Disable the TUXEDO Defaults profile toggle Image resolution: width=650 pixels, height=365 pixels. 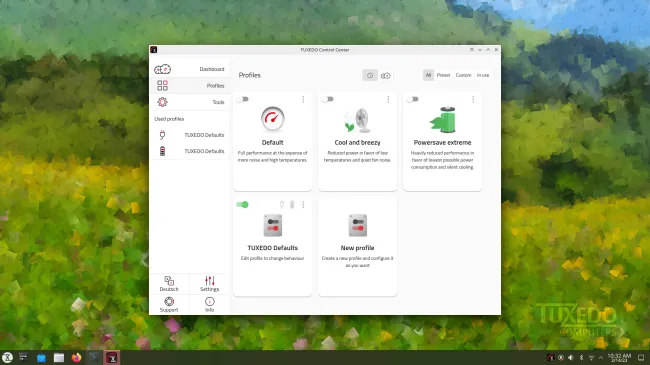click(x=243, y=204)
